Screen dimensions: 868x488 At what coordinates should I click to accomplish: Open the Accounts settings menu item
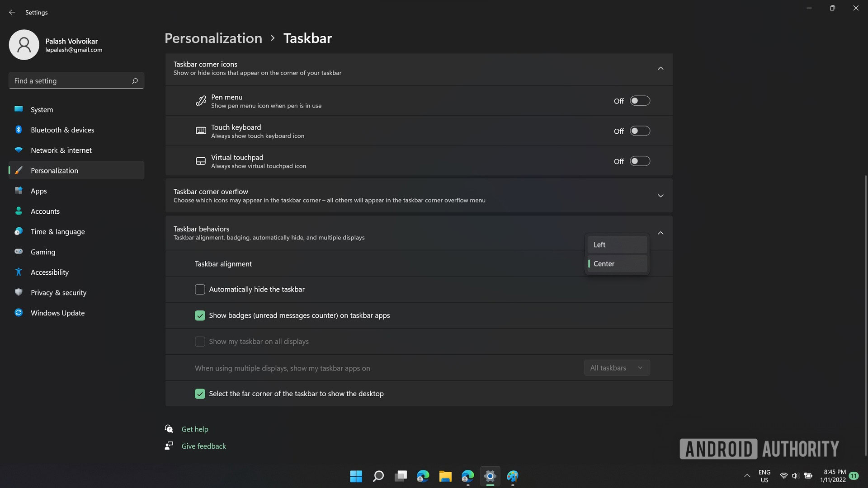[x=45, y=211]
